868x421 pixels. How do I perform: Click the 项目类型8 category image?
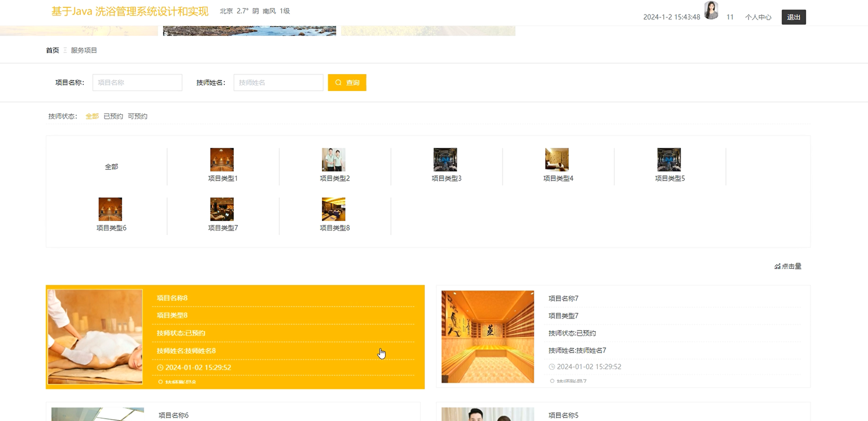coord(333,209)
